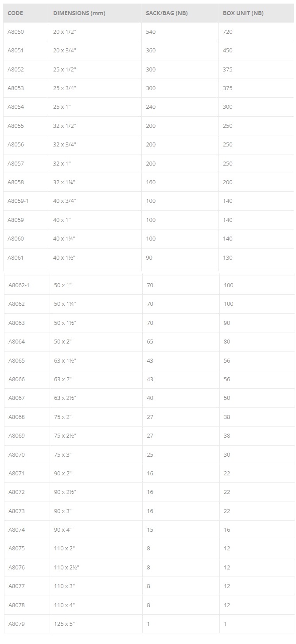
Task: Click the 20 x 3/4" dimension cell
Action: pyautogui.click(x=65, y=51)
